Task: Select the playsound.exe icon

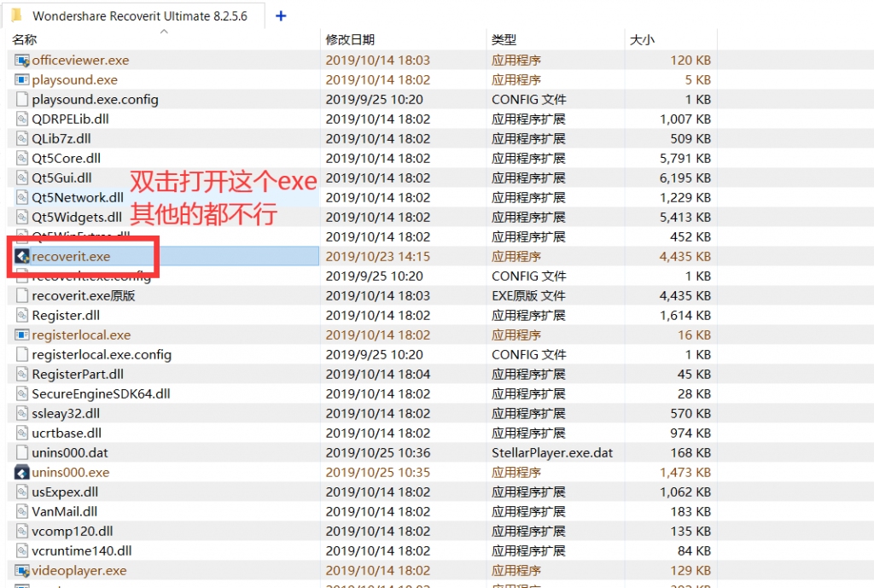Action: tap(23, 79)
